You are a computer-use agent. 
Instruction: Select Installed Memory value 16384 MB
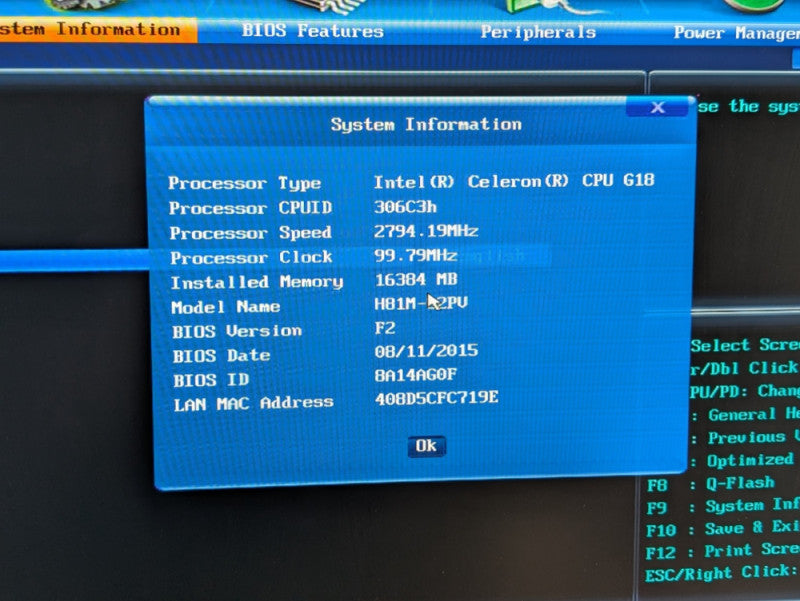tap(416, 280)
